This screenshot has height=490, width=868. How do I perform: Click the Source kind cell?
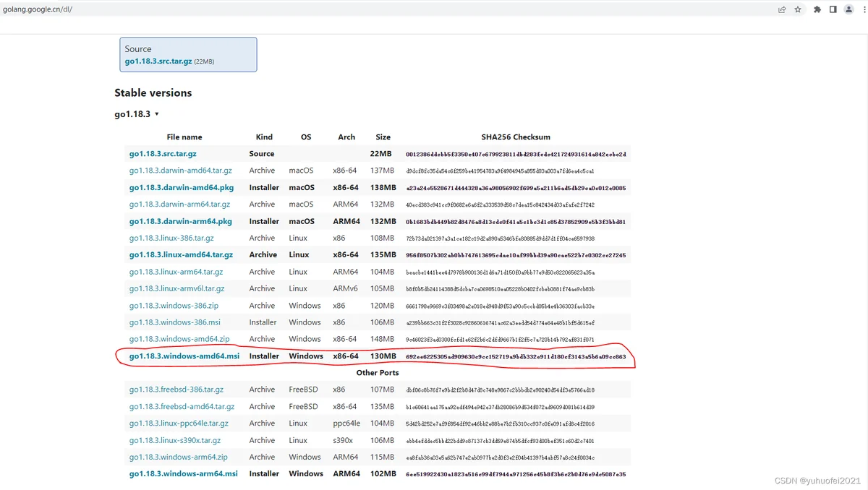click(x=262, y=154)
